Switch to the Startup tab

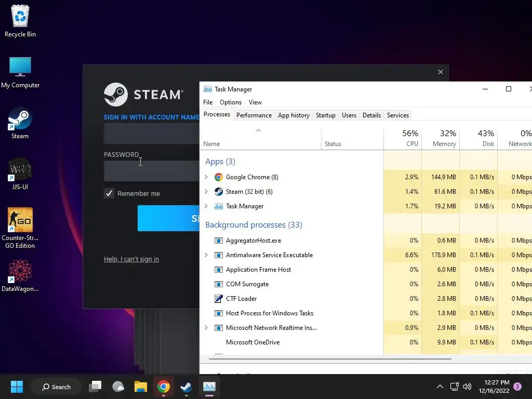click(x=325, y=115)
